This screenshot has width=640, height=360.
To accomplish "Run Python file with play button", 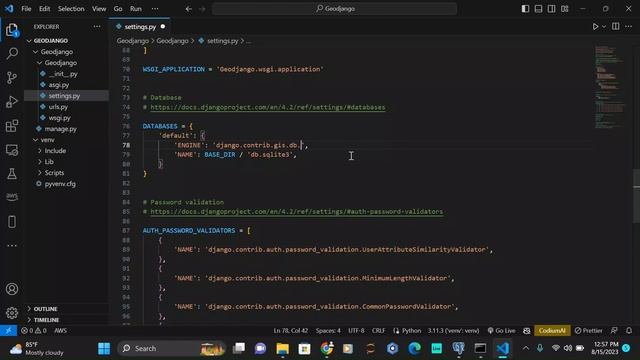I will [x=595, y=27].
